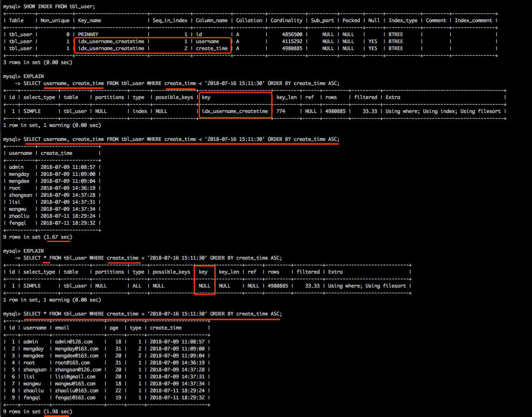Select email 'mengdee@163.com'
This screenshot has width=532, height=417.
pos(77,356)
